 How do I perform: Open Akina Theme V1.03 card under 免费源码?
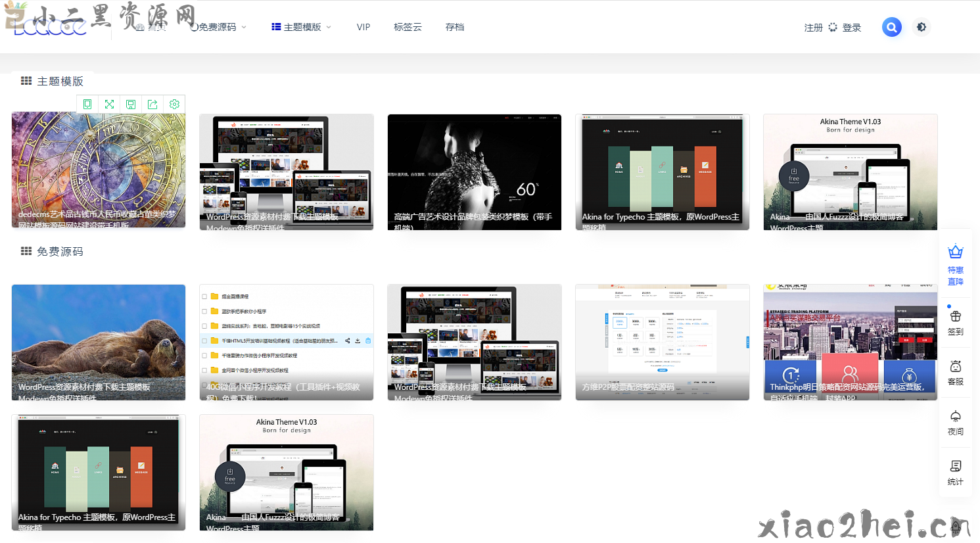[x=287, y=473]
